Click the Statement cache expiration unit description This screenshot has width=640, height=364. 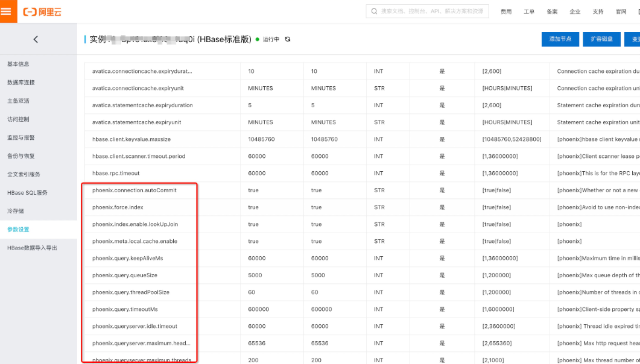click(598, 122)
